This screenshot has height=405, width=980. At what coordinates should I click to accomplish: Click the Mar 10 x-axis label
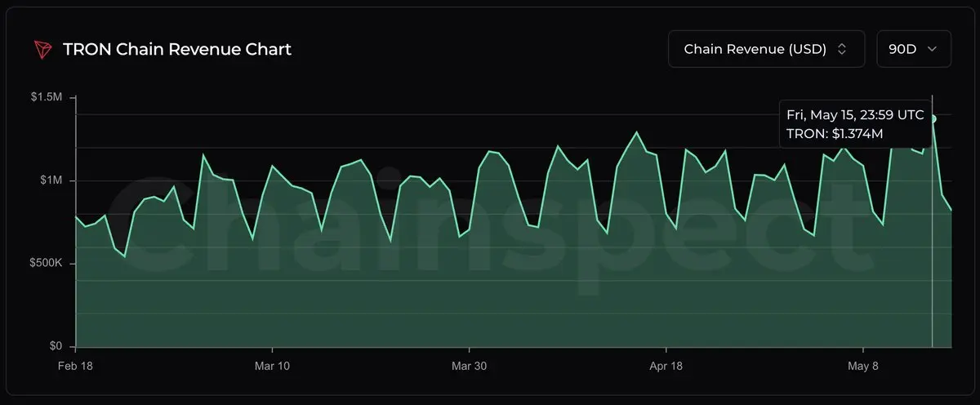(x=272, y=367)
